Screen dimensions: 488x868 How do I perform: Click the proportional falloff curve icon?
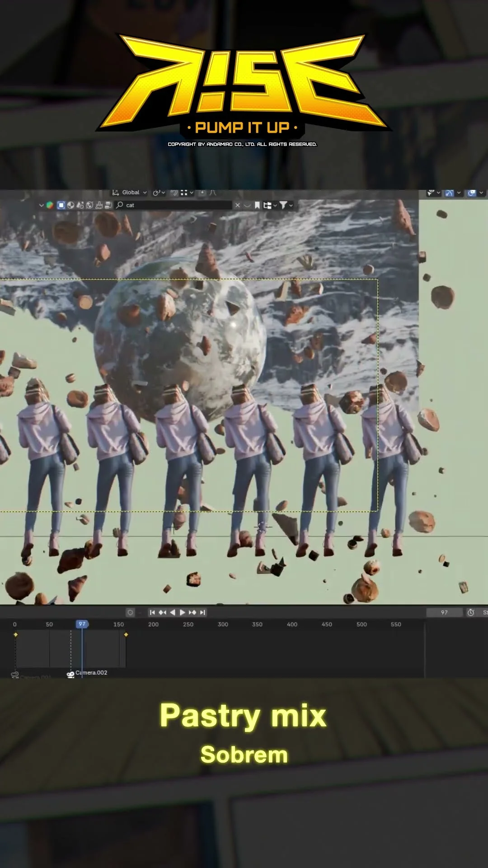tap(213, 193)
